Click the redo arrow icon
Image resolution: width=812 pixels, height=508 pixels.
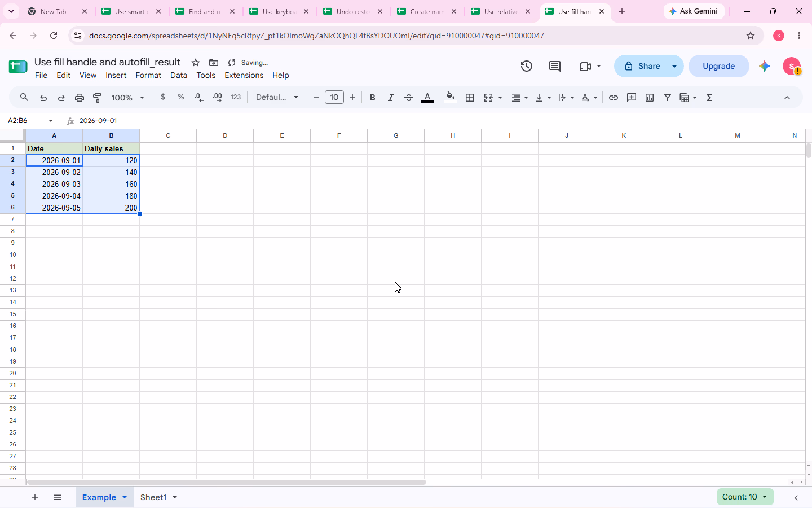point(61,98)
